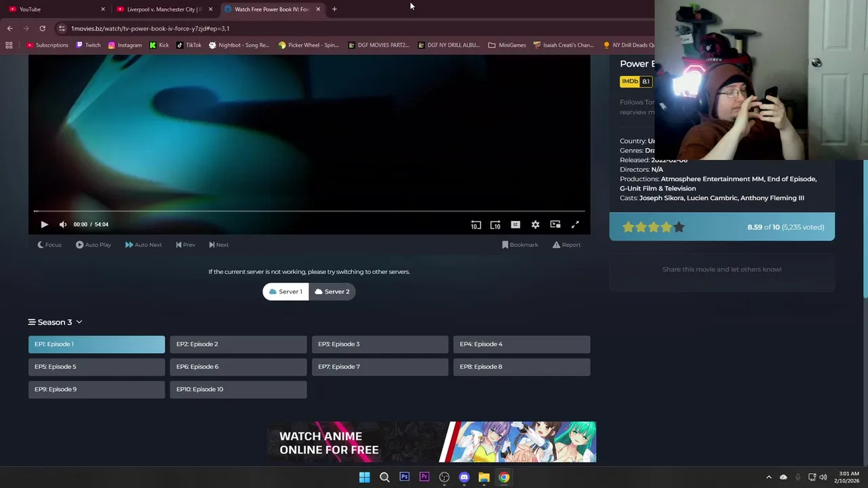Screen dimensions: 868x488
Task: Show hidden system tray icons
Action: pyautogui.click(x=769, y=477)
